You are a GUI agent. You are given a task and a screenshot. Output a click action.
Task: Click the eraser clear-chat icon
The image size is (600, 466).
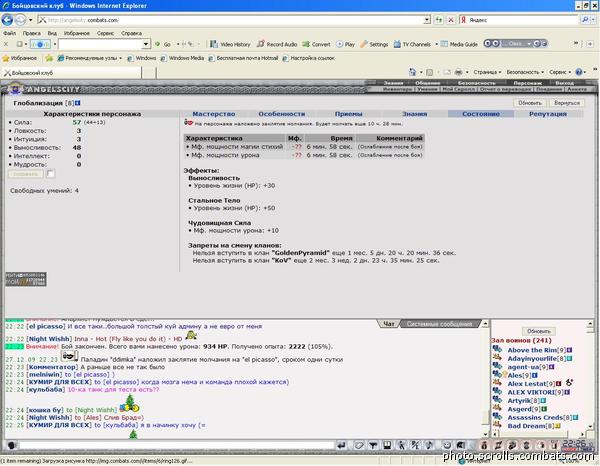(x=358, y=445)
